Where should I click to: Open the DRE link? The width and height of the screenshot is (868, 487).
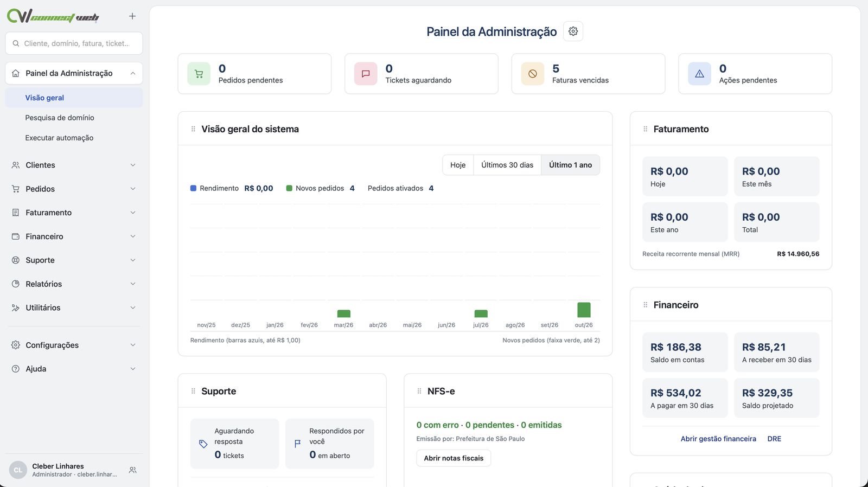(774, 439)
